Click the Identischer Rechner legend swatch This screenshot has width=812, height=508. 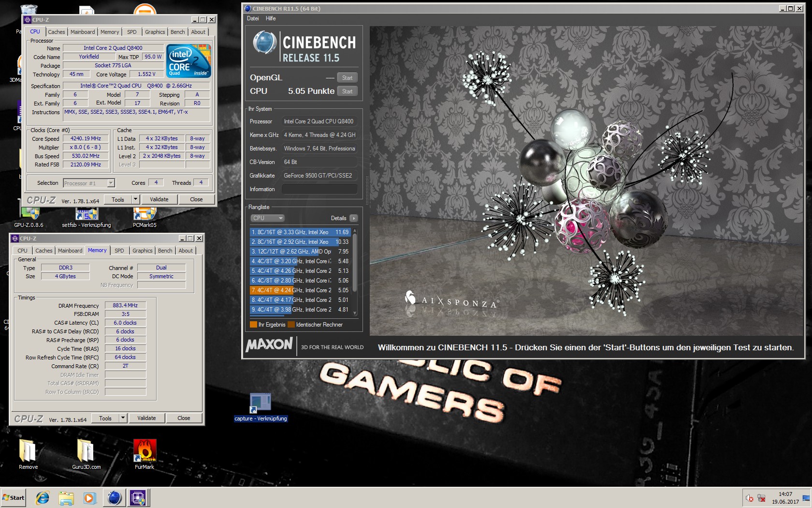(291, 325)
